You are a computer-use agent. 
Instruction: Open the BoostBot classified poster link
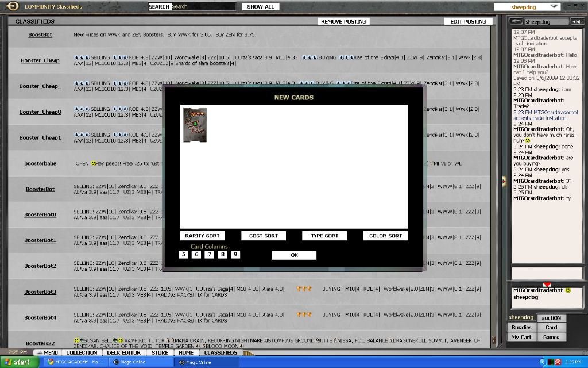click(x=40, y=34)
